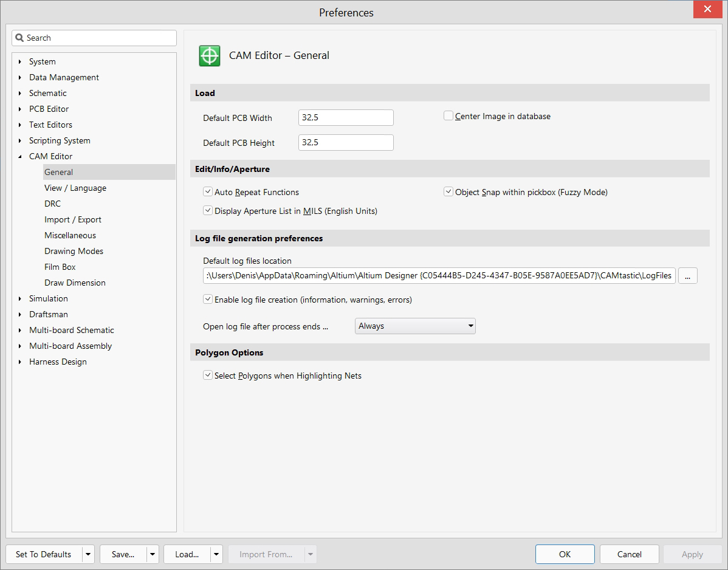Click the Default log files location path field
The image size is (728, 570).
439,276
